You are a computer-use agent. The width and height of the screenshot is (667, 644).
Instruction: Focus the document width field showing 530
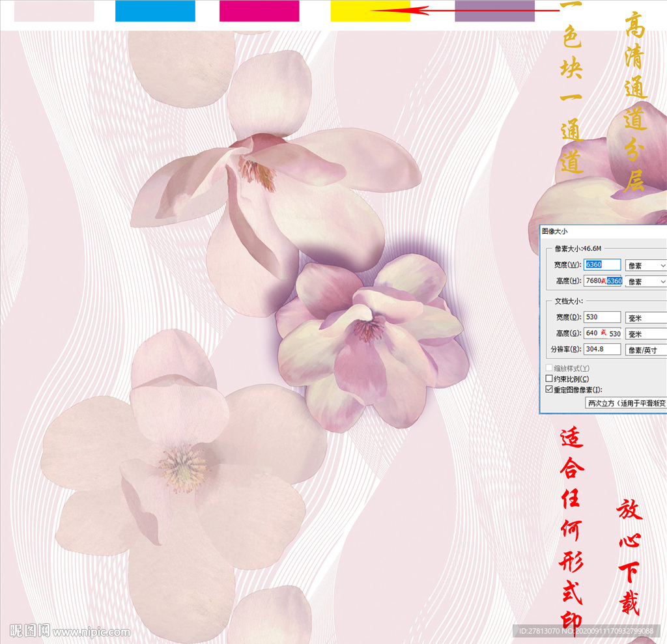[x=602, y=317]
